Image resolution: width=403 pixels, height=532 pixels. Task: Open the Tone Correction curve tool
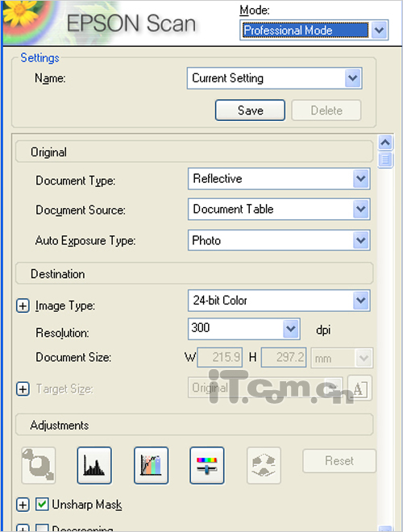(x=151, y=465)
